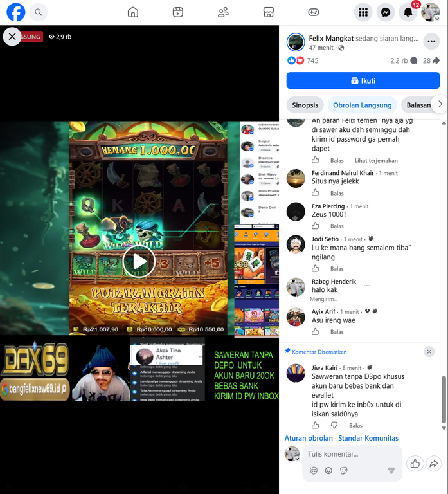
Task: Open Ferdinand Nairul Khair's profile name
Action: pyautogui.click(x=343, y=173)
